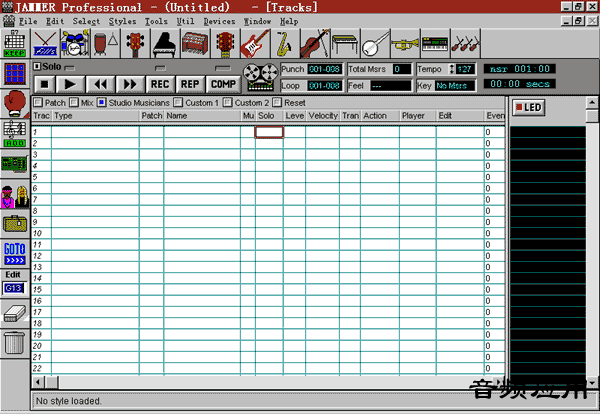Check the Reset checkbox
This screenshot has width=600, height=414.
(277, 102)
